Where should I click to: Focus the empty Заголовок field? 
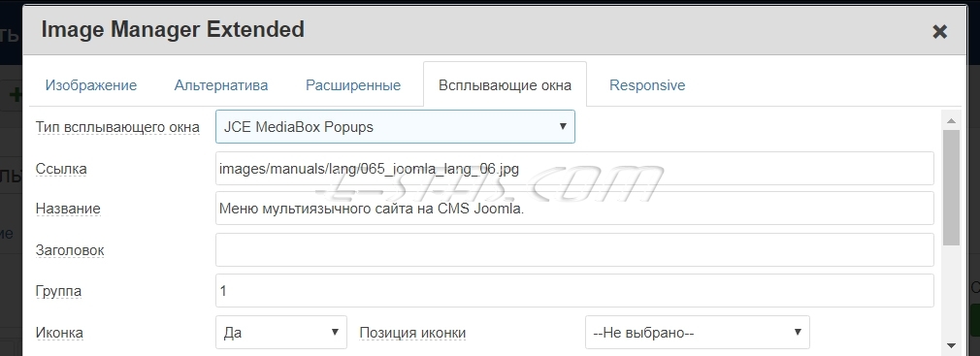(575, 250)
